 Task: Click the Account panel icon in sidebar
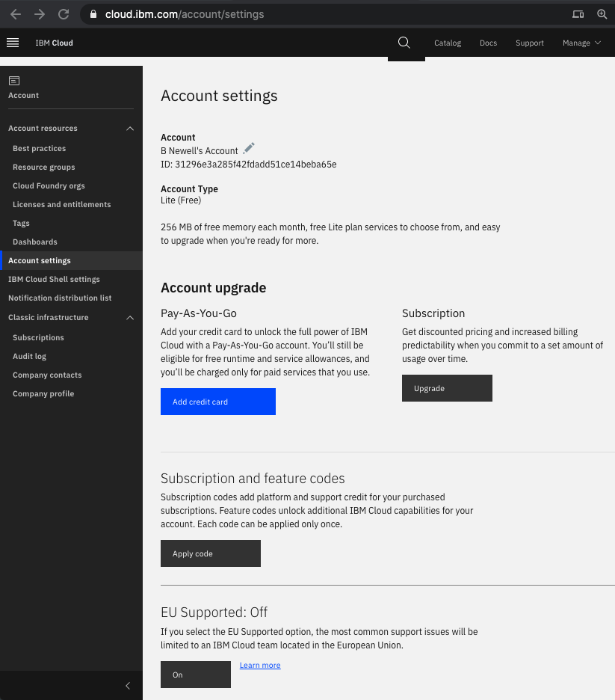pos(14,81)
